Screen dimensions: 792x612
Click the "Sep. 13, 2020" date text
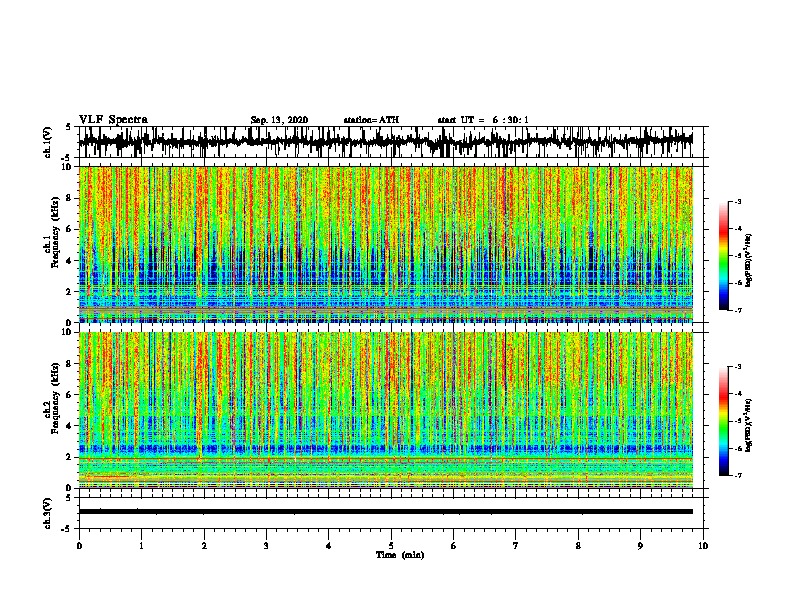pyautogui.click(x=279, y=120)
